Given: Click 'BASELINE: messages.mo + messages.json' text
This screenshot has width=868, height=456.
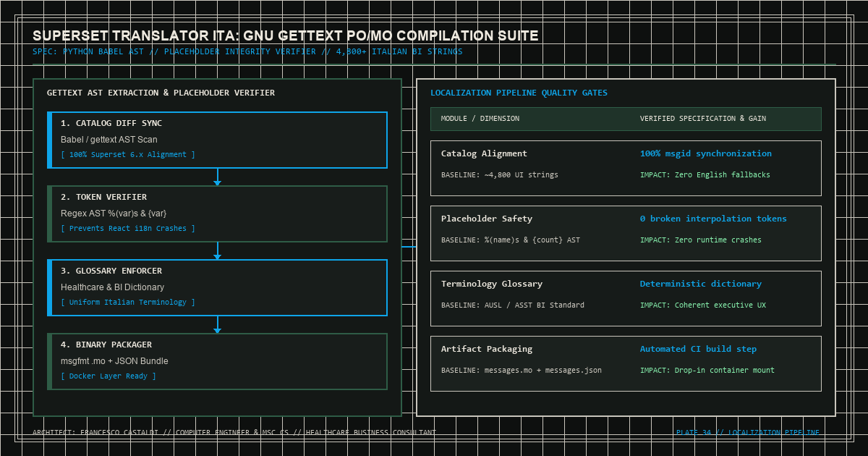Looking at the screenshot, I should tap(522, 371).
